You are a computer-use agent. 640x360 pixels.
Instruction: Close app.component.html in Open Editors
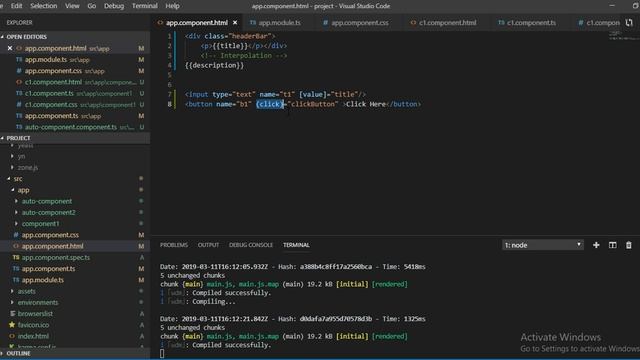10,48
